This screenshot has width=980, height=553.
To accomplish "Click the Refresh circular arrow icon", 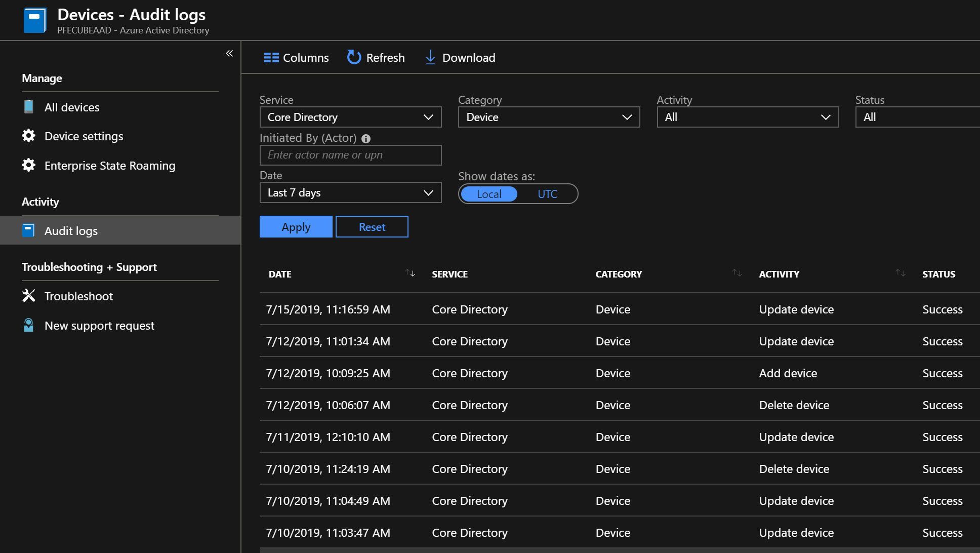I will click(354, 57).
